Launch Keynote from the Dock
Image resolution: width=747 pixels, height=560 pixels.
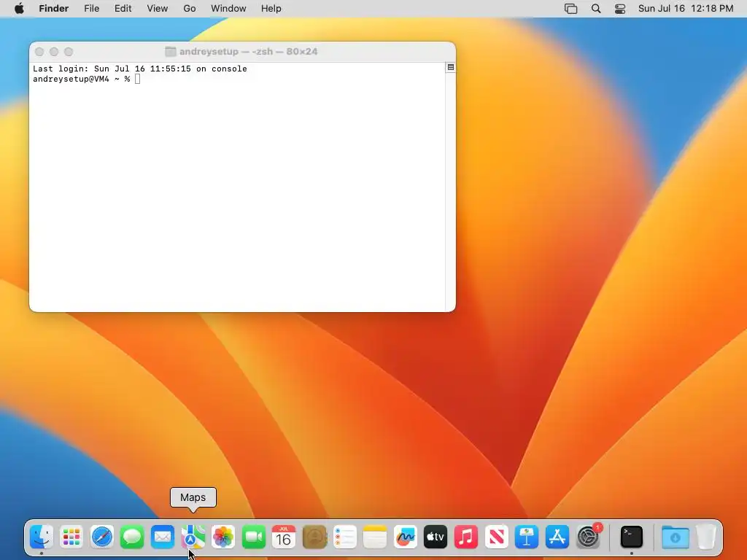tap(527, 537)
